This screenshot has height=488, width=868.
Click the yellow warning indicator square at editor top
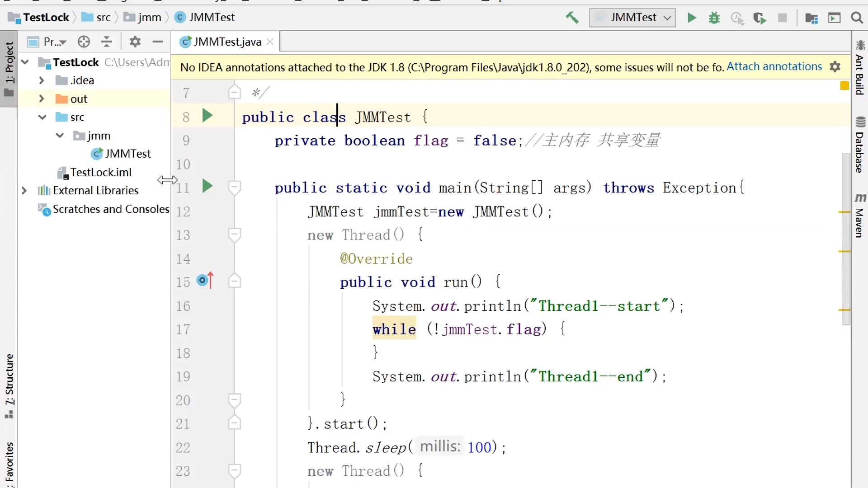pyautogui.click(x=844, y=86)
